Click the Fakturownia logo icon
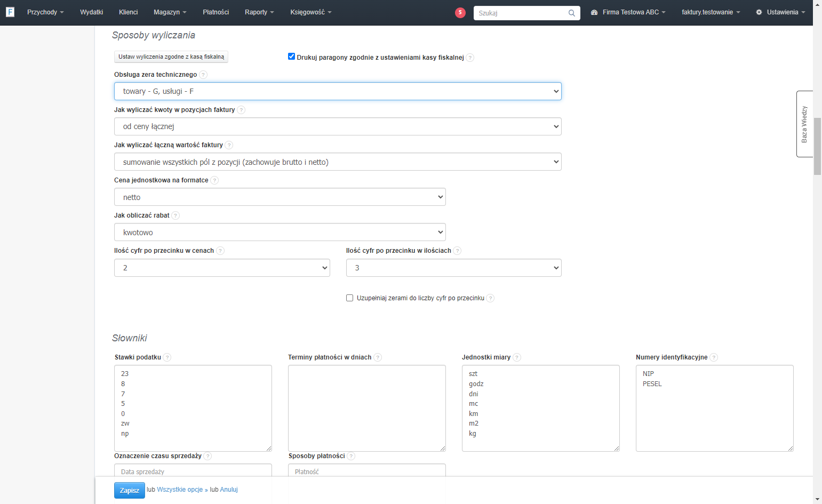 point(10,12)
